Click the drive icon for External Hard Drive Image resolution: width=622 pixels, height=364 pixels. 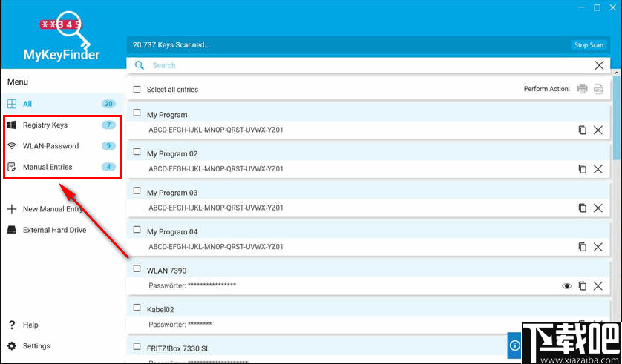[12, 230]
